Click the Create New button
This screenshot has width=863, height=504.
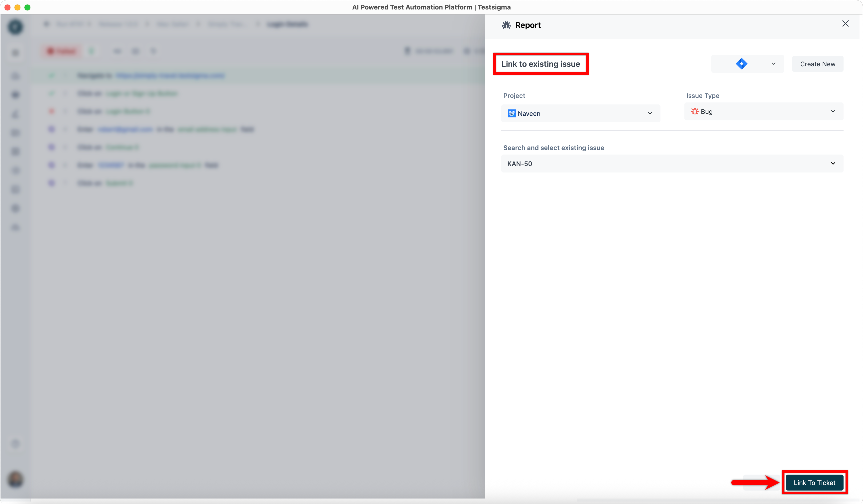pos(817,64)
